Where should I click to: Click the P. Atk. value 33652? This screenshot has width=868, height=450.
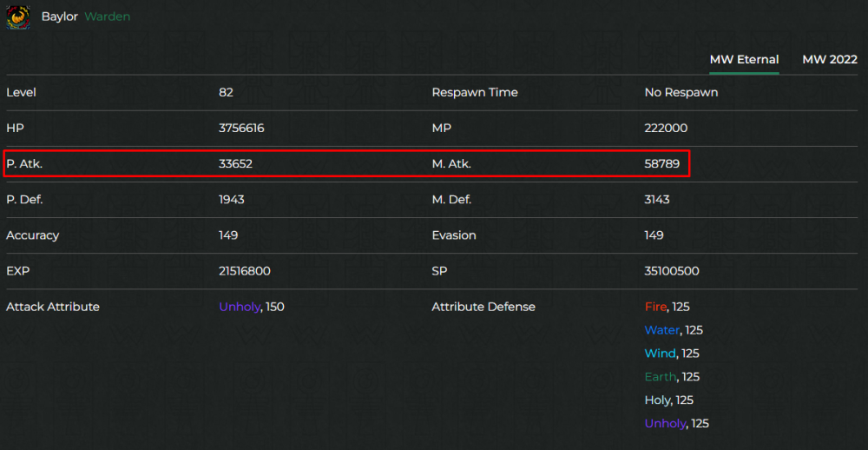(235, 163)
